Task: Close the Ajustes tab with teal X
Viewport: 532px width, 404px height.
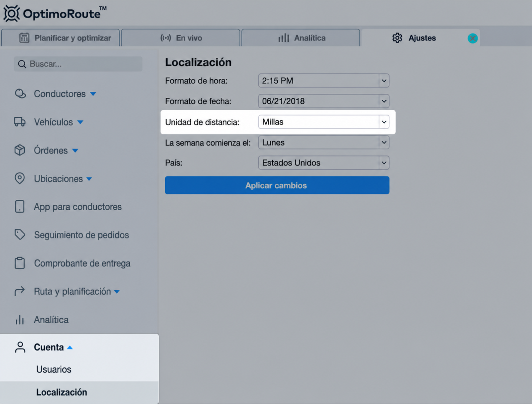Action: [472, 38]
